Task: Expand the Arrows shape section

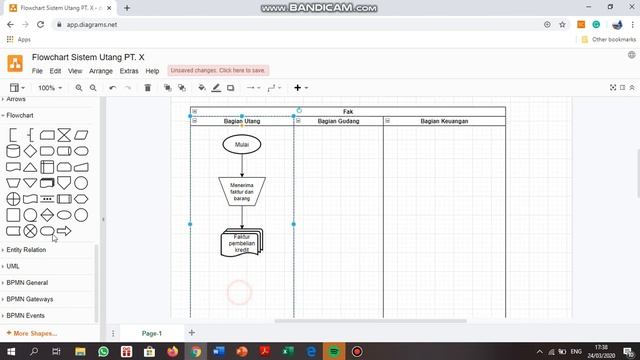Action: 15,99
